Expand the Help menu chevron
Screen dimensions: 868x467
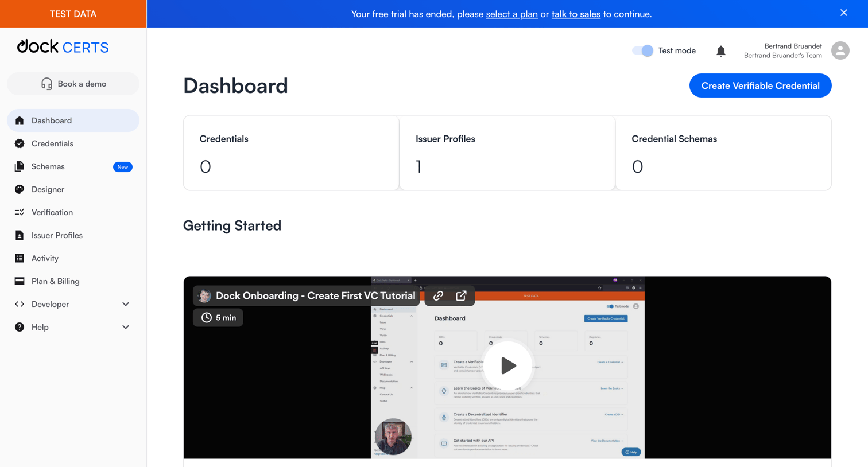pos(126,327)
